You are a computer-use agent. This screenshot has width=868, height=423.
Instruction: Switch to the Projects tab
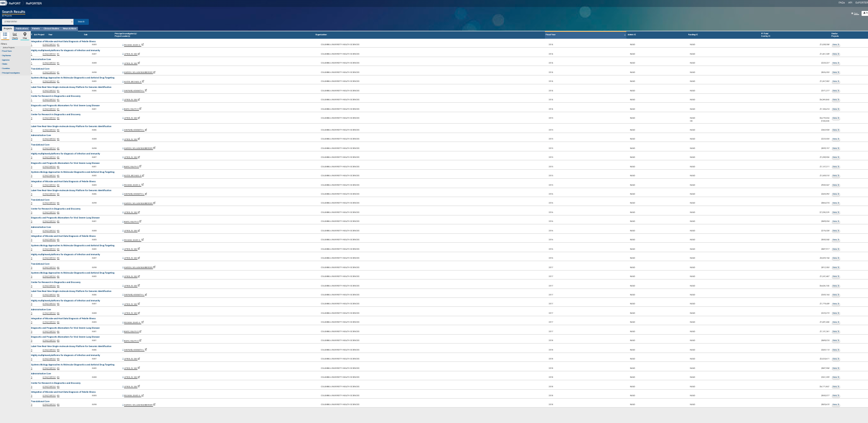[x=8, y=29]
